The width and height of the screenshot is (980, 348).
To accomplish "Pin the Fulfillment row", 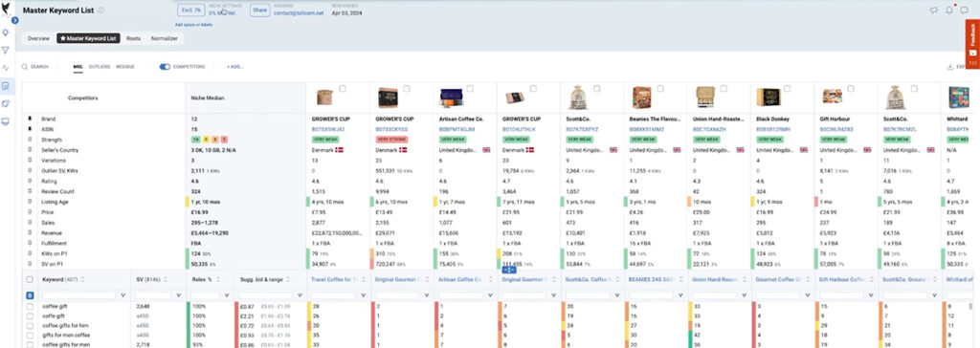I will 30,243.
